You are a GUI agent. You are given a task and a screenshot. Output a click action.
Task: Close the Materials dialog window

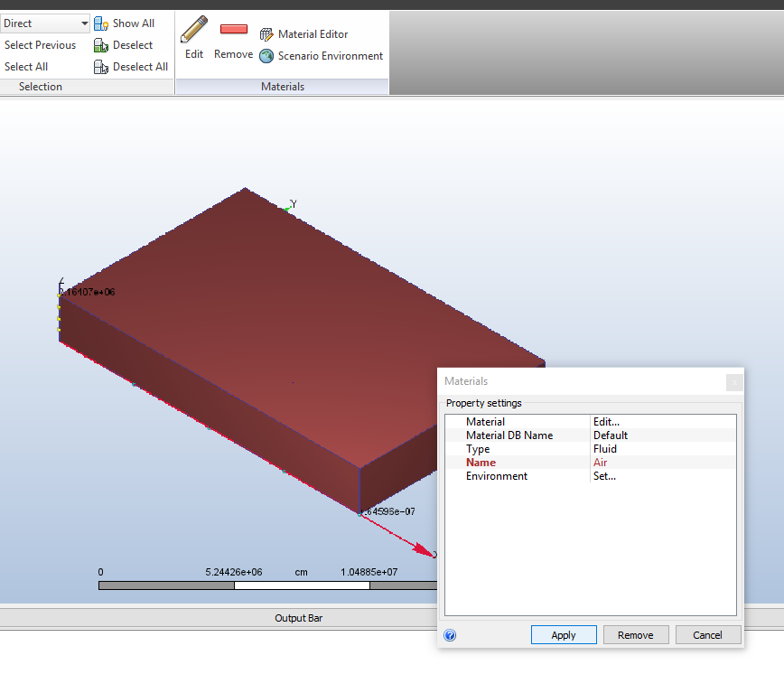coord(734,381)
